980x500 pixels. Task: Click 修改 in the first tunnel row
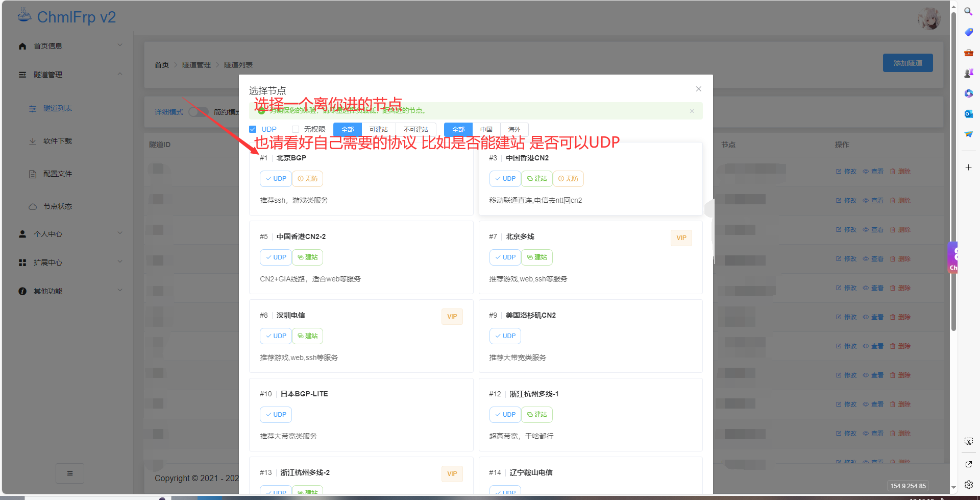point(846,172)
